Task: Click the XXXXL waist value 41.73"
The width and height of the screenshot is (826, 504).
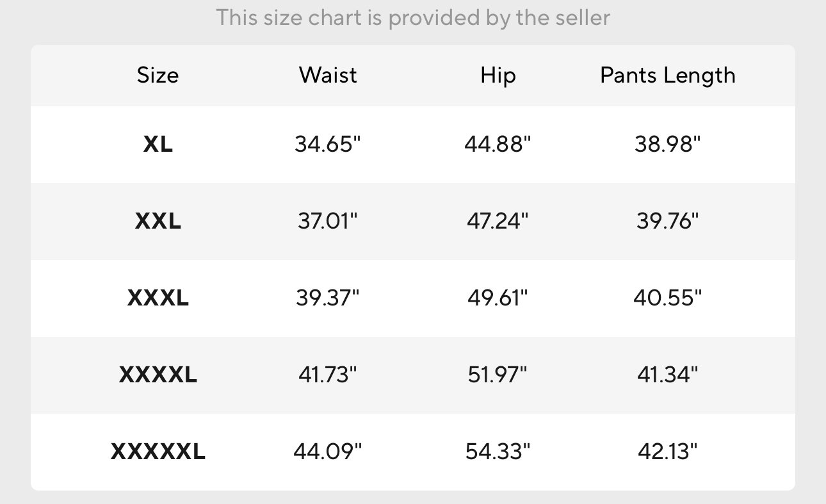Action: 328,375
